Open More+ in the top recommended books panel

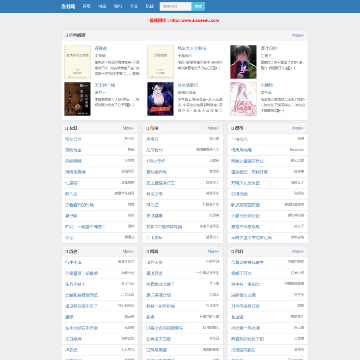(298, 35)
